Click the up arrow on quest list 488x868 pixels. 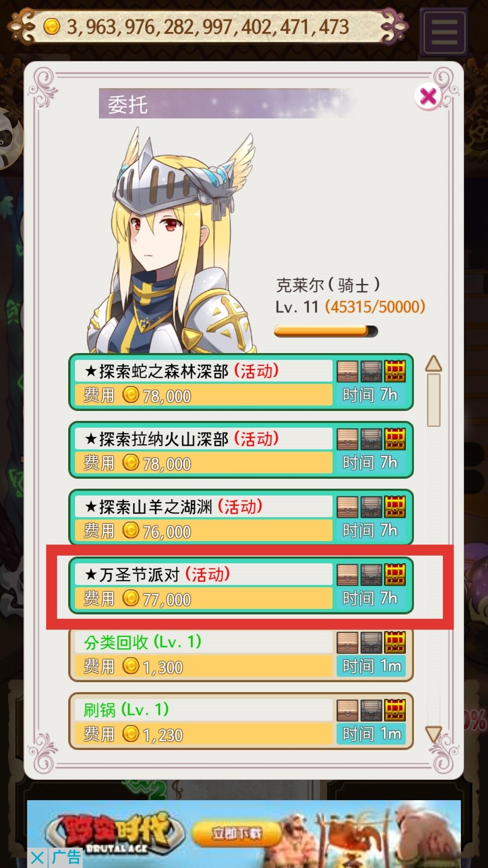tap(433, 363)
